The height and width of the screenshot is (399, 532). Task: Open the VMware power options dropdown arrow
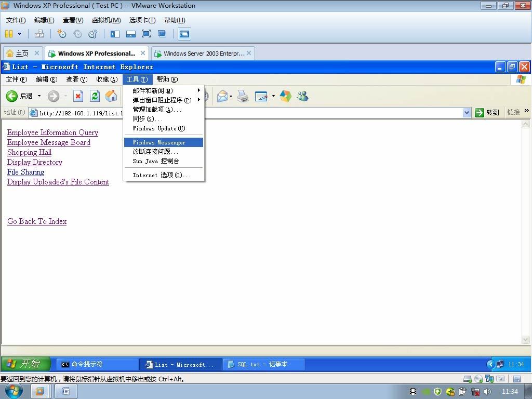tap(19, 34)
